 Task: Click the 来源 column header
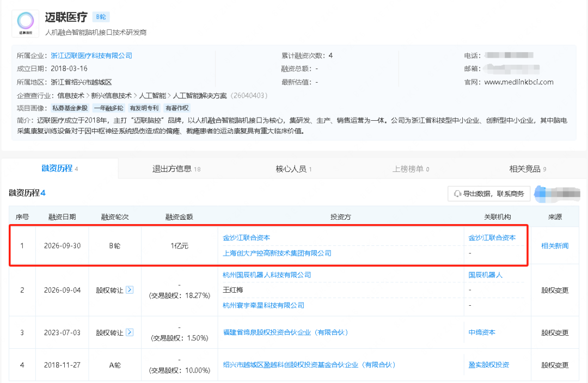[x=555, y=217]
